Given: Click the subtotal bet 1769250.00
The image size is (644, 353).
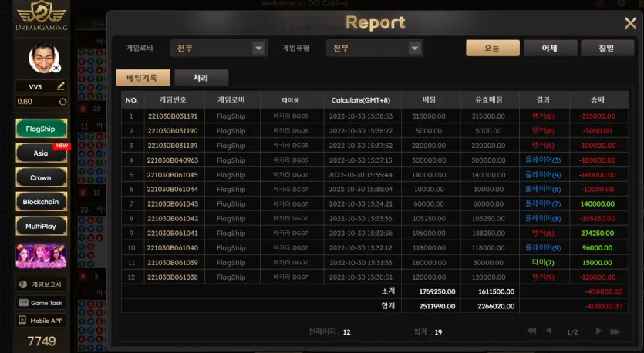Looking at the screenshot, I should [437, 291].
